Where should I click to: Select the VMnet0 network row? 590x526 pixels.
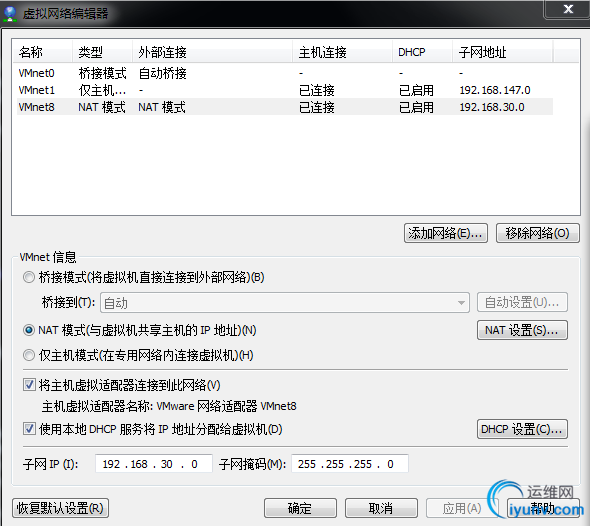tap(285, 73)
